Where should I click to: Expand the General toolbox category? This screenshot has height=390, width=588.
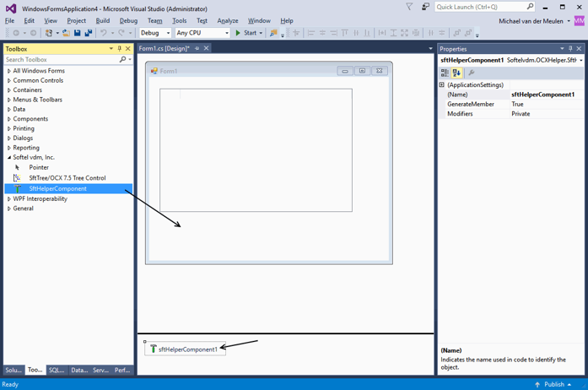tap(9, 209)
